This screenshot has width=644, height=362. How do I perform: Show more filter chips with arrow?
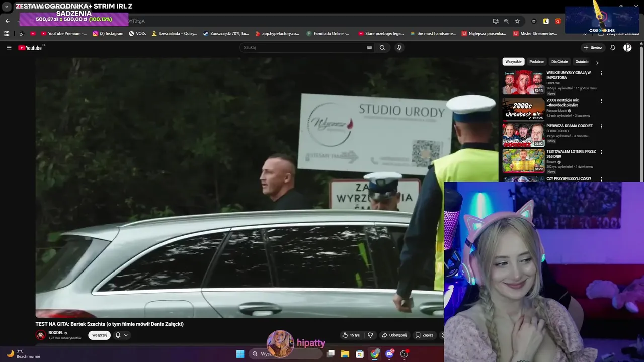point(597,63)
